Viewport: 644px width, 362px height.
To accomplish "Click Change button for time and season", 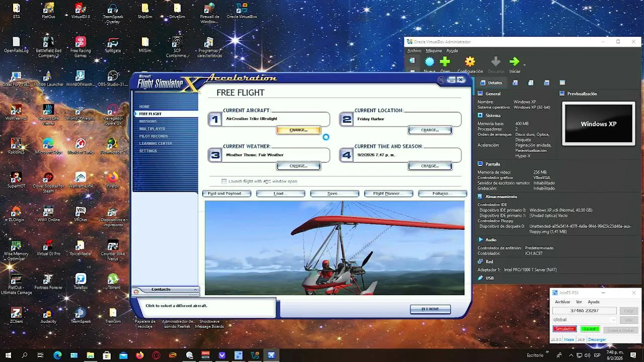I will tap(430, 166).
